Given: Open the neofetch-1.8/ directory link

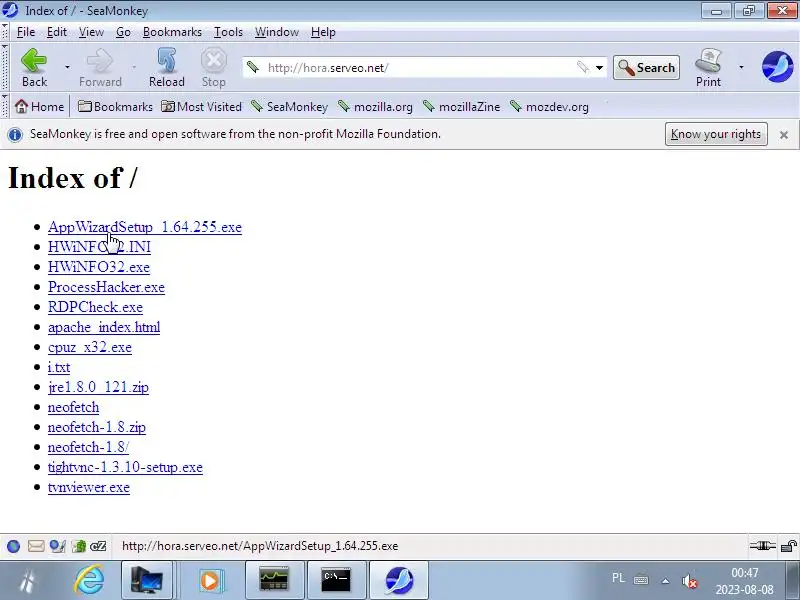Looking at the screenshot, I should click(88, 447).
